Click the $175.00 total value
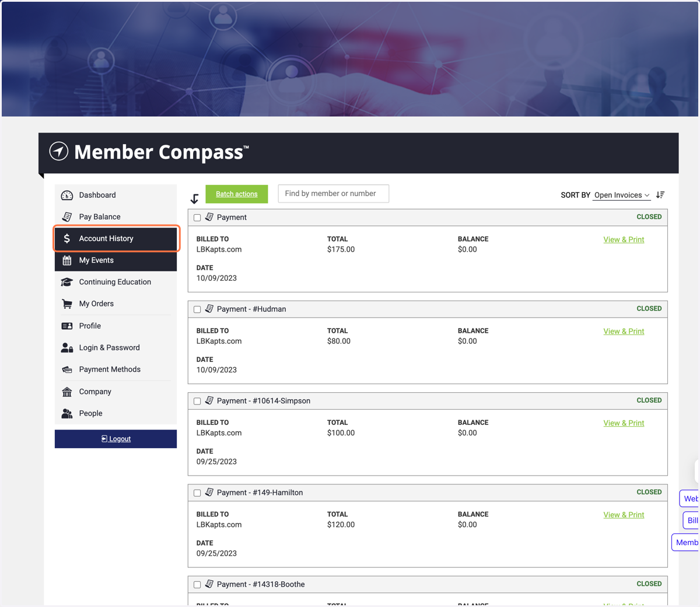The width and height of the screenshot is (700, 607). point(341,249)
